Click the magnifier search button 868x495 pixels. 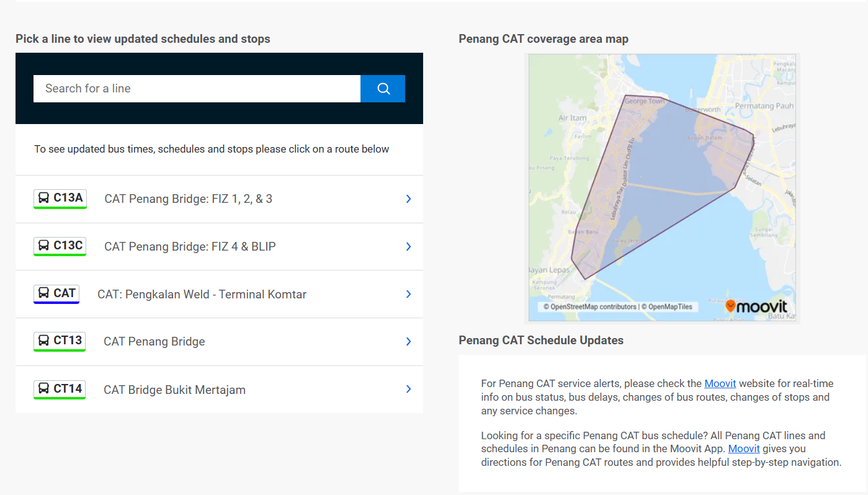[383, 89]
